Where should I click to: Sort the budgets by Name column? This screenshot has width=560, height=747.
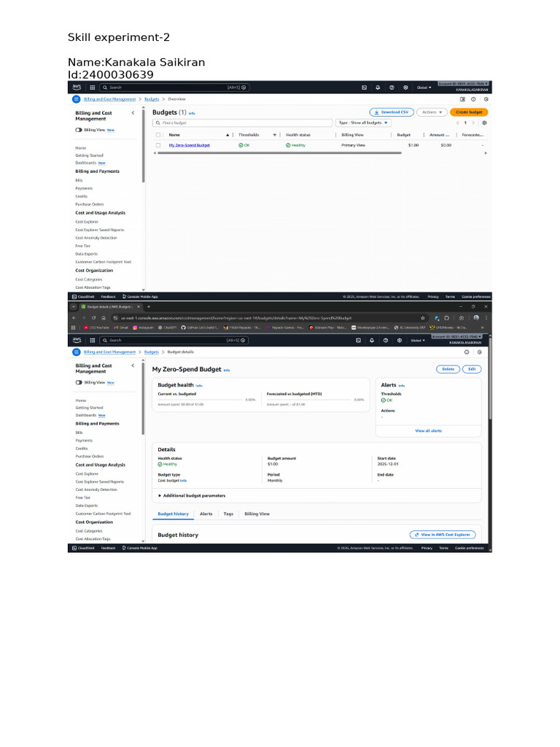coord(198,135)
